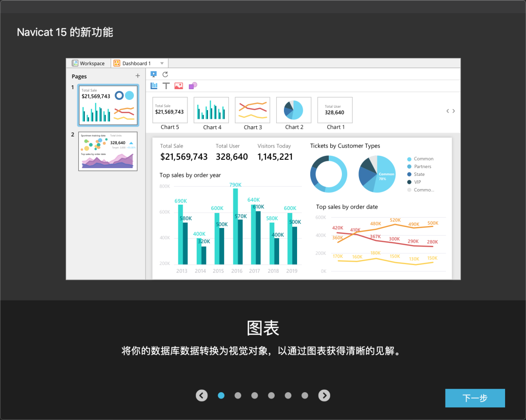The height and width of the screenshot is (420, 526).
Task: Click the right chevron in chart strip
Action: (453, 111)
